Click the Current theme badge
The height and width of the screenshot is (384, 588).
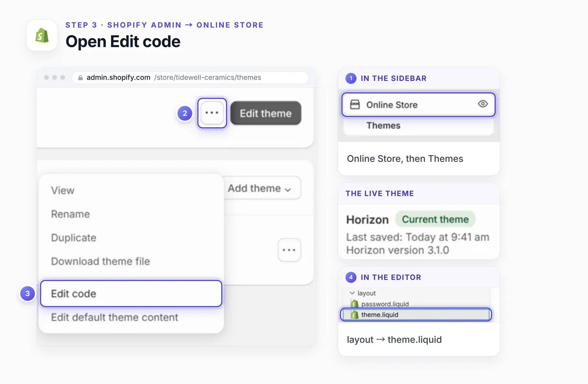[x=435, y=219]
